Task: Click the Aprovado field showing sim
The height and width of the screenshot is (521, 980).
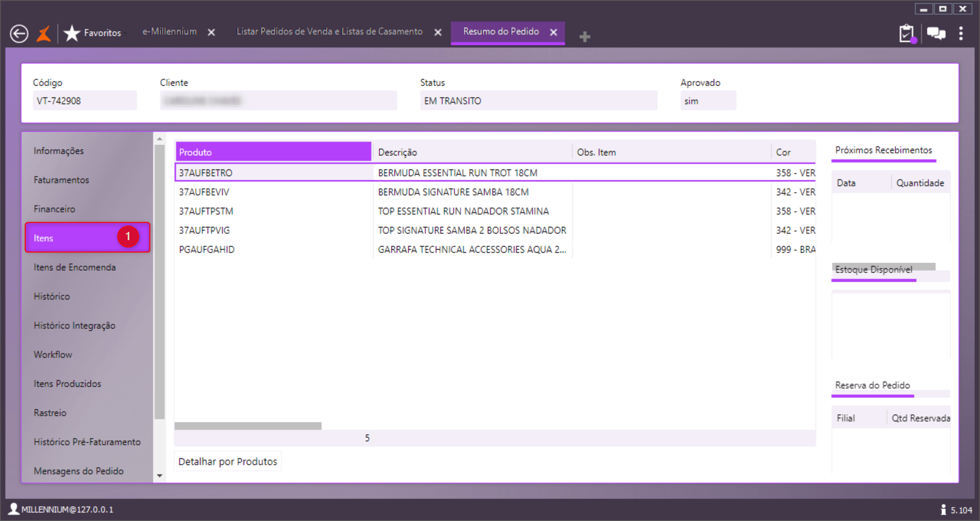Action: coord(708,101)
